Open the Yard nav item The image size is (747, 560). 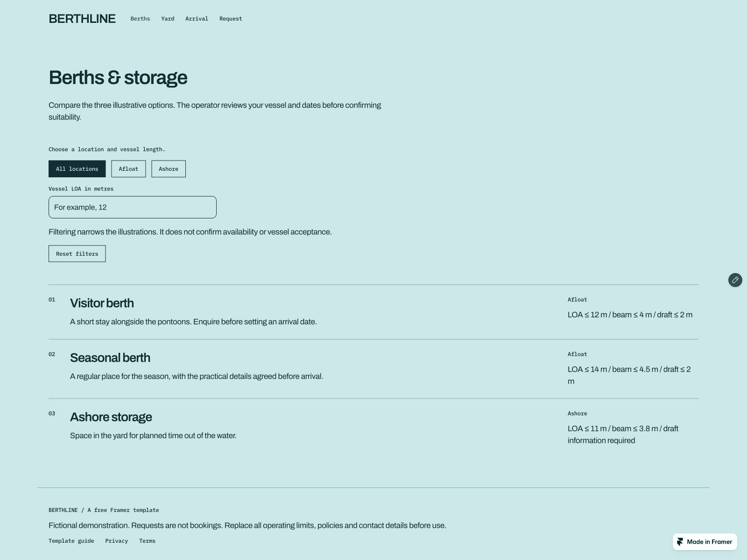(168, 19)
